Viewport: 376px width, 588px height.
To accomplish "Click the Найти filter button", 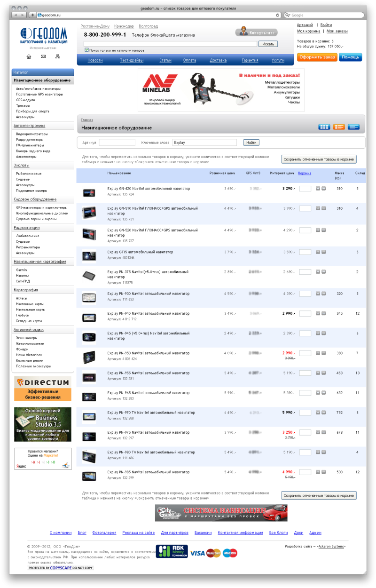I will (x=251, y=143).
